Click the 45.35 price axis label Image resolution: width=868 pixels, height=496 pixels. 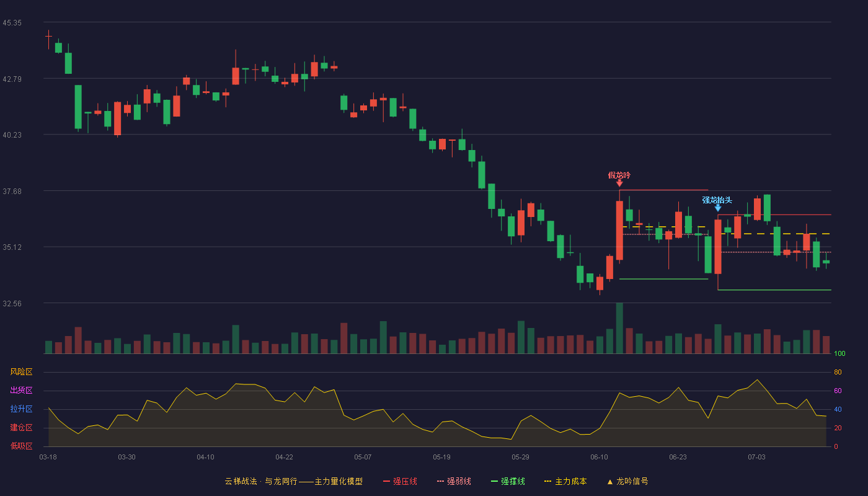tap(12, 22)
